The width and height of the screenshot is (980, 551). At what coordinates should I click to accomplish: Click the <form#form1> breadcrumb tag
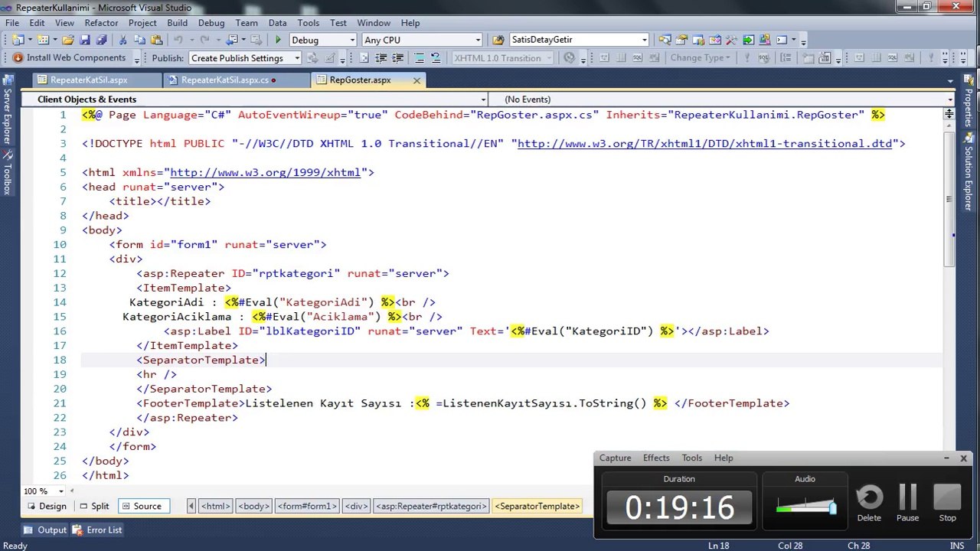307,506
